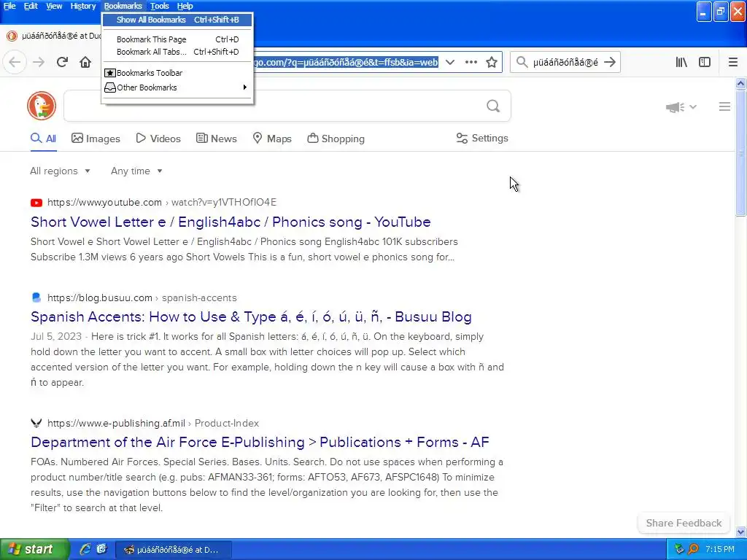Click the forward navigation arrow
Image resolution: width=747 pixels, height=560 pixels.
point(39,62)
